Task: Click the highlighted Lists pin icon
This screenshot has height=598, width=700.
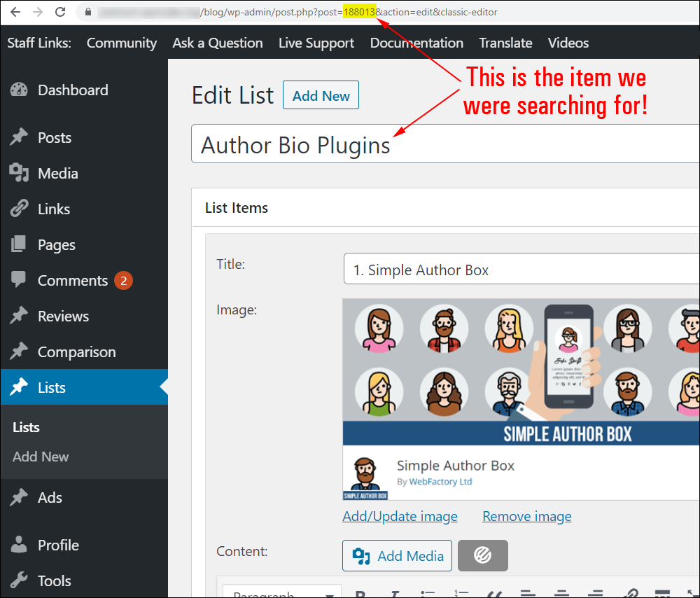Action: pos(19,387)
